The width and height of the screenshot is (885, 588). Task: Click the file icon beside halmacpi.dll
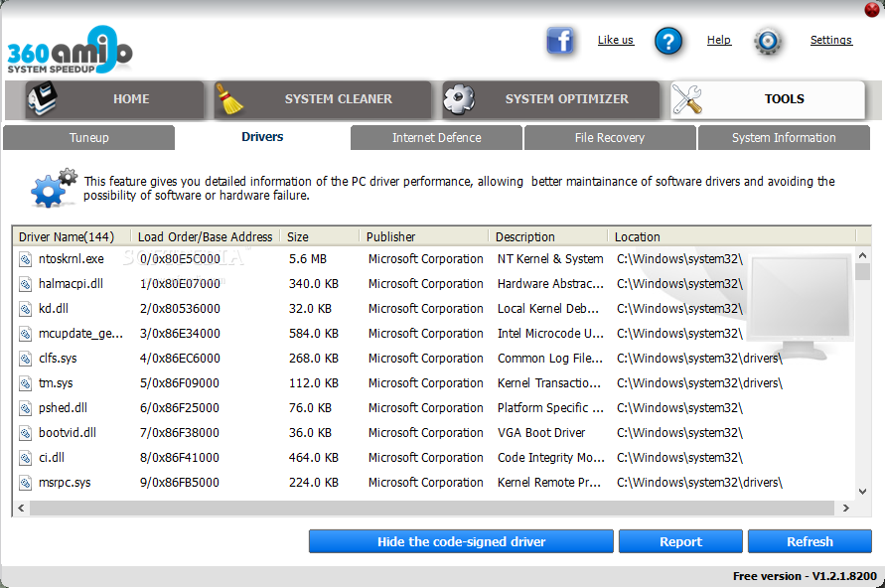(x=26, y=284)
